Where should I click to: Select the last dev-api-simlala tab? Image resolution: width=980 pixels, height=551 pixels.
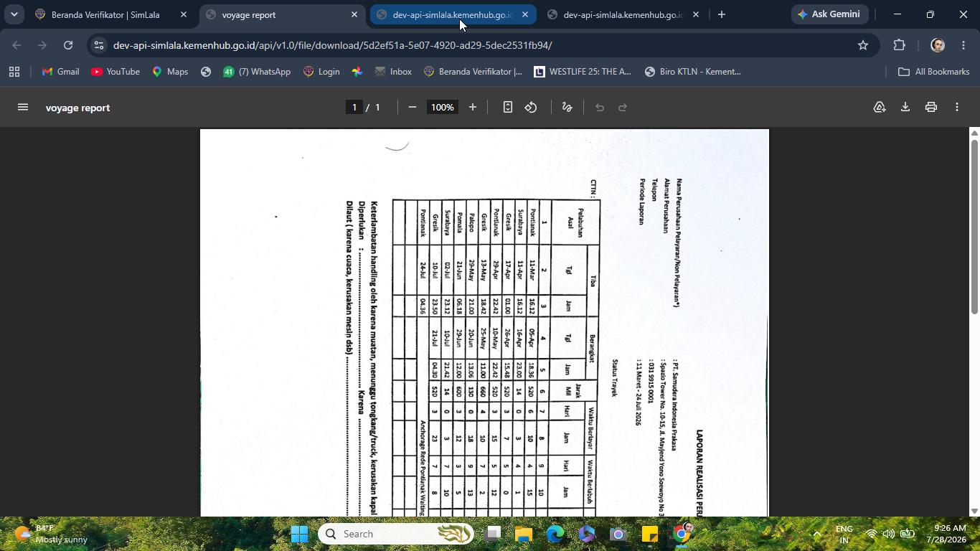[x=623, y=14]
